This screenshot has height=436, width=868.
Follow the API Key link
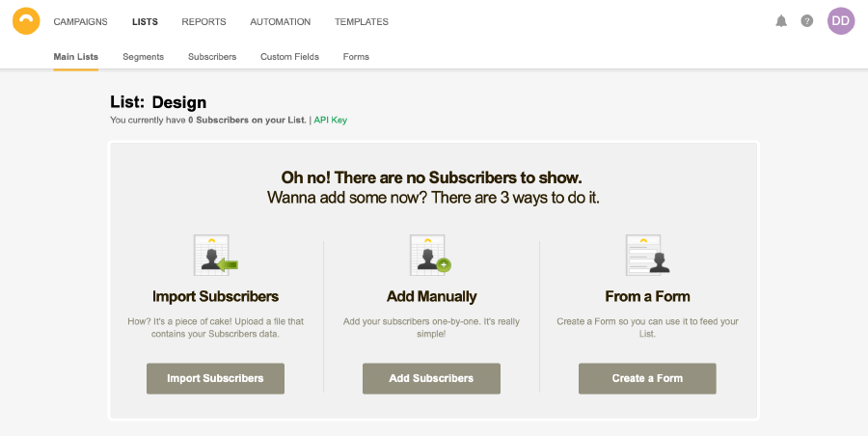[331, 120]
